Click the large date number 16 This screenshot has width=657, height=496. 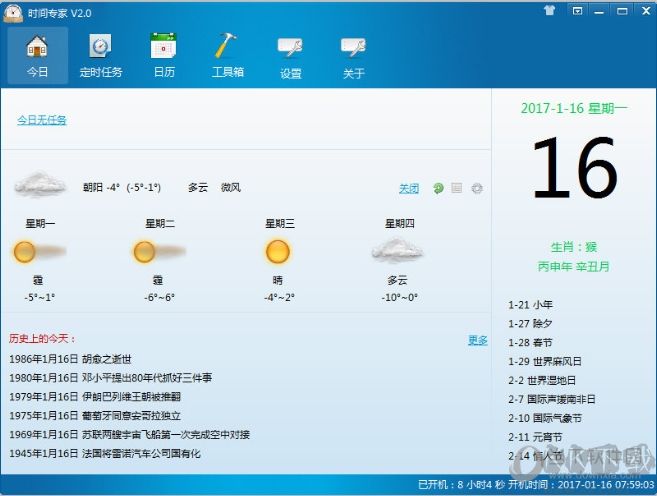coord(574,168)
